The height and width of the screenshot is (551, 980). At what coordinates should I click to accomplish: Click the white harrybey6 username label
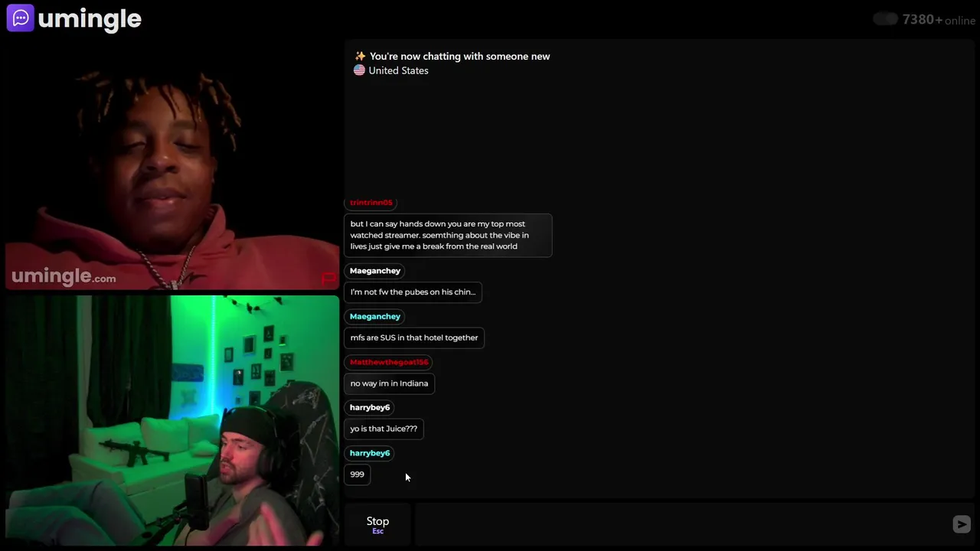[370, 407]
